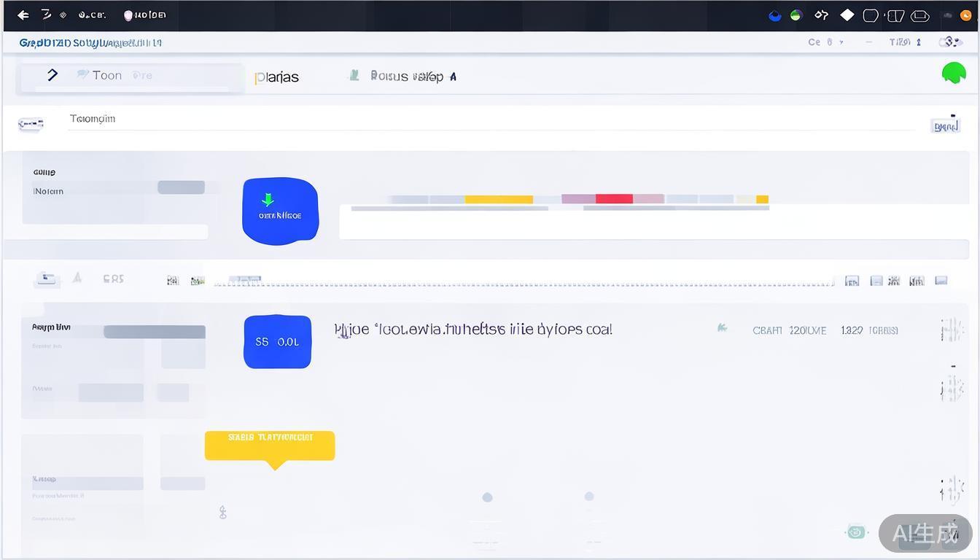Select the Toon tab
The image size is (980, 560).
106,75
